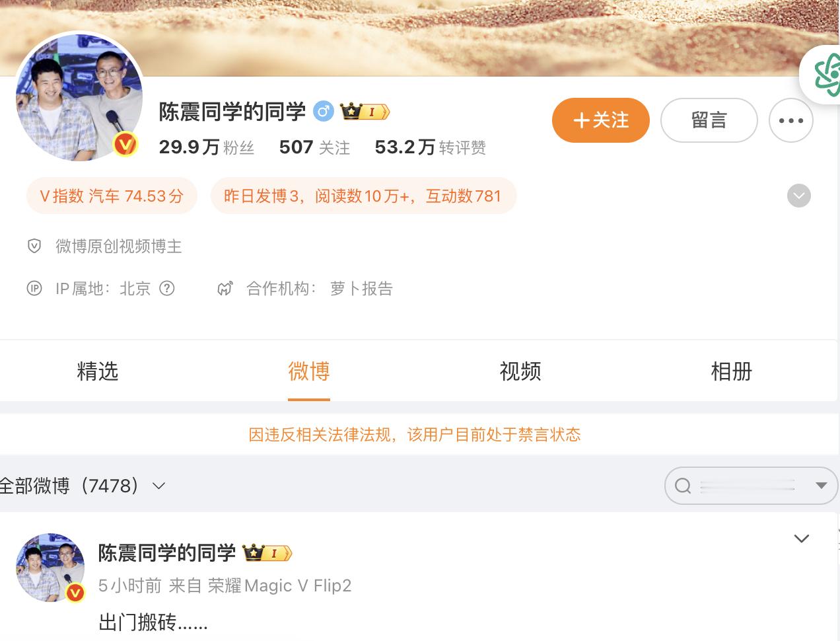Expand profile details with the gray chevron
Screen dimensions: 840x641
(799, 196)
